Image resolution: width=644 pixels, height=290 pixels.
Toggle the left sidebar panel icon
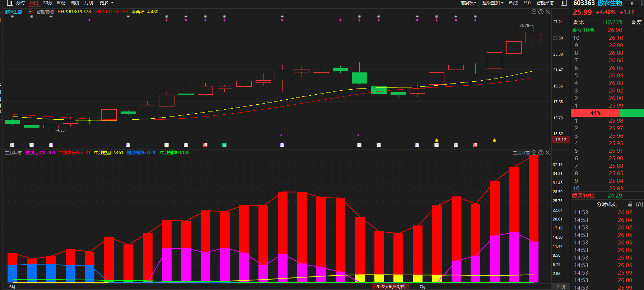10,3
